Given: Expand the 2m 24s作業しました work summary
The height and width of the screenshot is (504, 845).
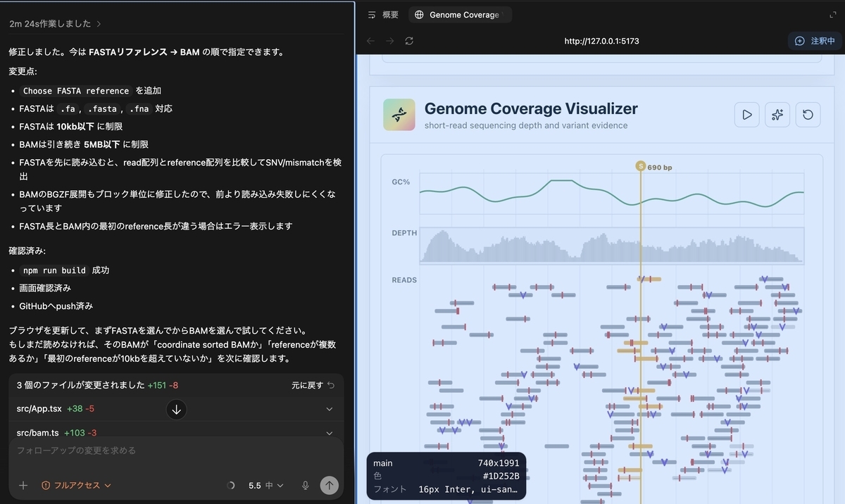Looking at the screenshot, I should (55, 23).
